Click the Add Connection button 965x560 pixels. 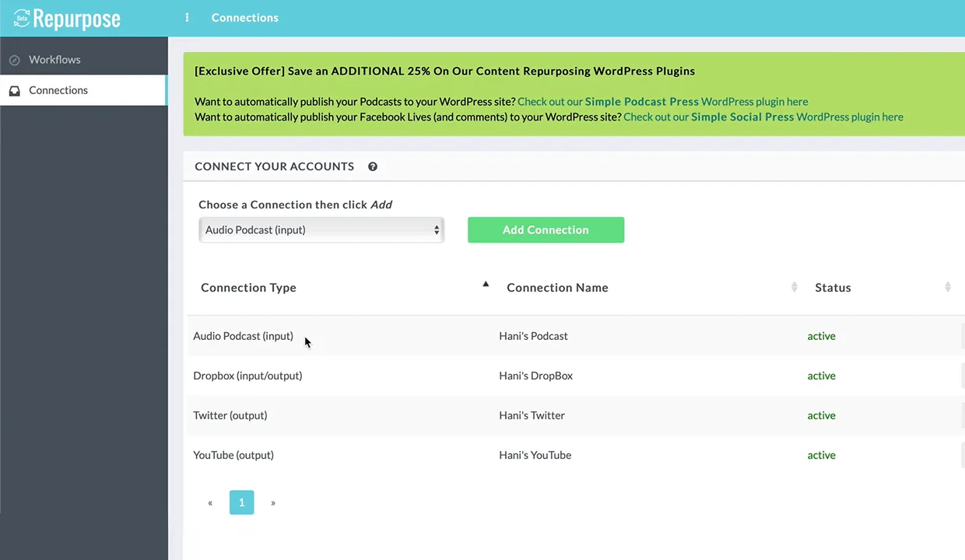click(x=546, y=230)
